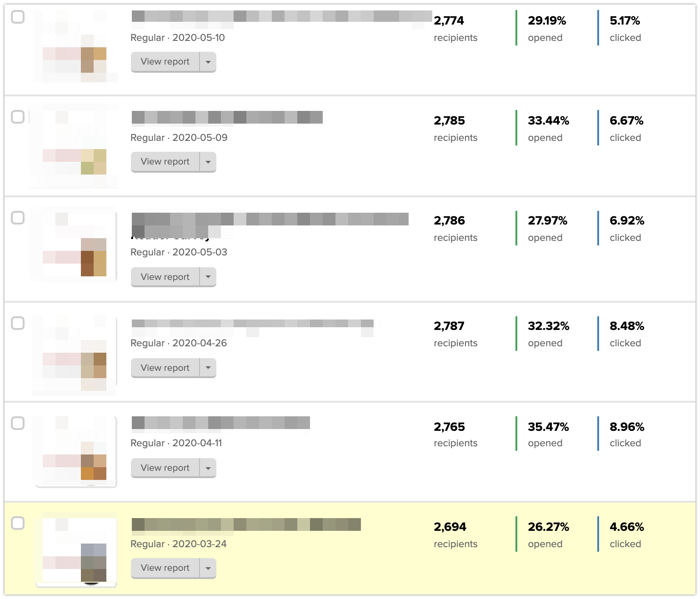Image resolution: width=700 pixels, height=599 pixels.
Task: Open thumbnail of the 2020-05-10 campaign
Action: pos(75,46)
